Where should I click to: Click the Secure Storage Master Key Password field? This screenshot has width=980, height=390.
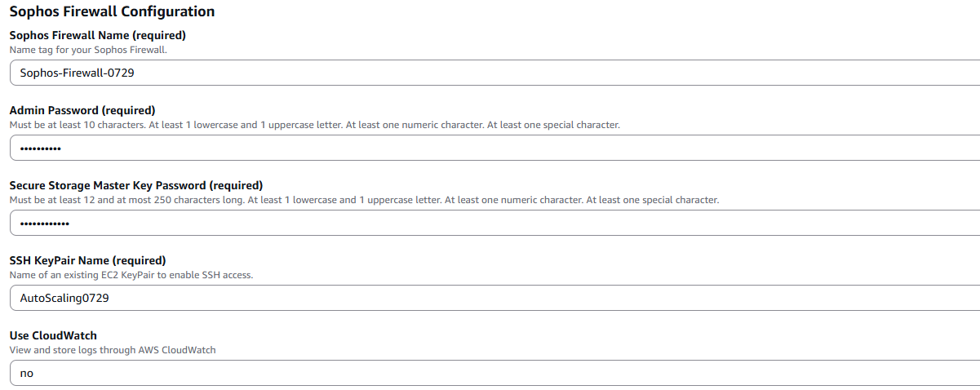(490, 223)
